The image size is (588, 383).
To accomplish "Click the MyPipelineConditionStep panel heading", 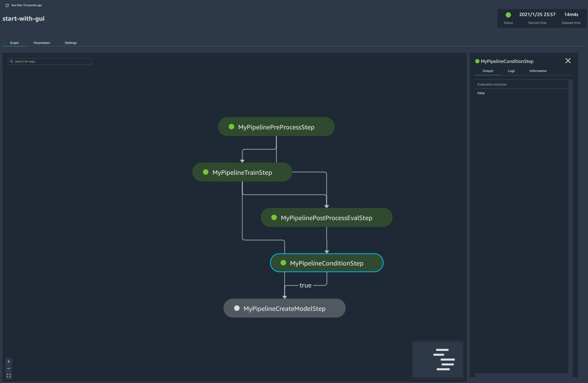I will (507, 61).
